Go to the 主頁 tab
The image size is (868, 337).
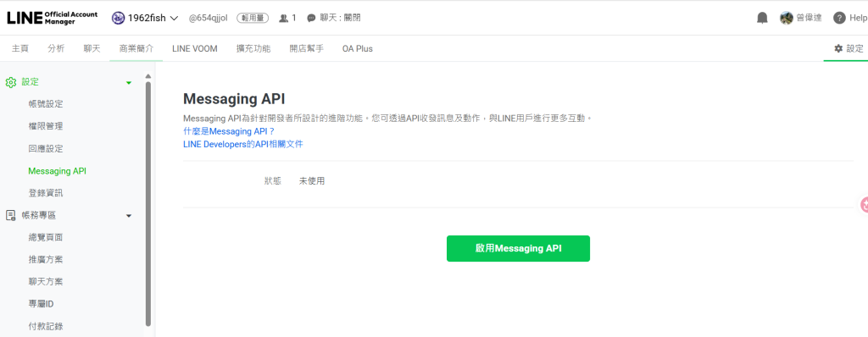(20, 49)
